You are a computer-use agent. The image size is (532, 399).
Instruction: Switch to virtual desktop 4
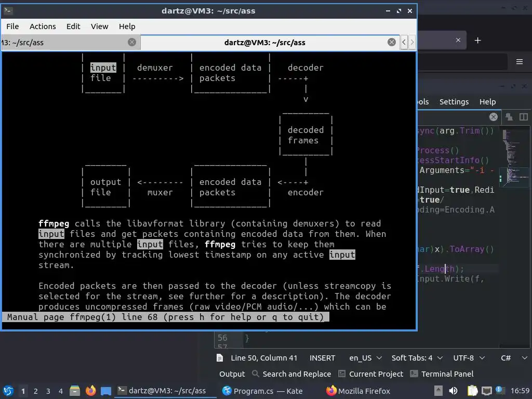click(x=61, y=391)
